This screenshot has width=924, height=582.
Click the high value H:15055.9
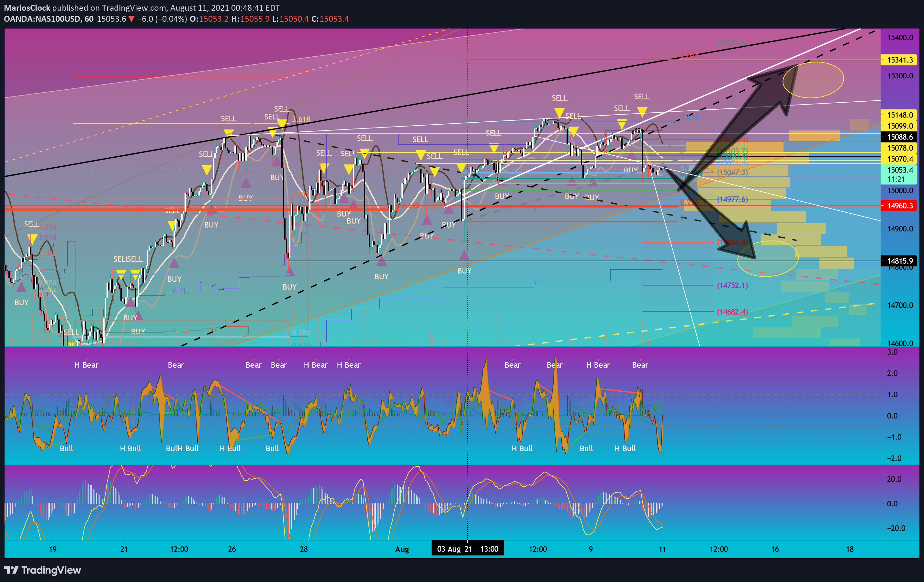pyautogui.click(x=250, y=19)
